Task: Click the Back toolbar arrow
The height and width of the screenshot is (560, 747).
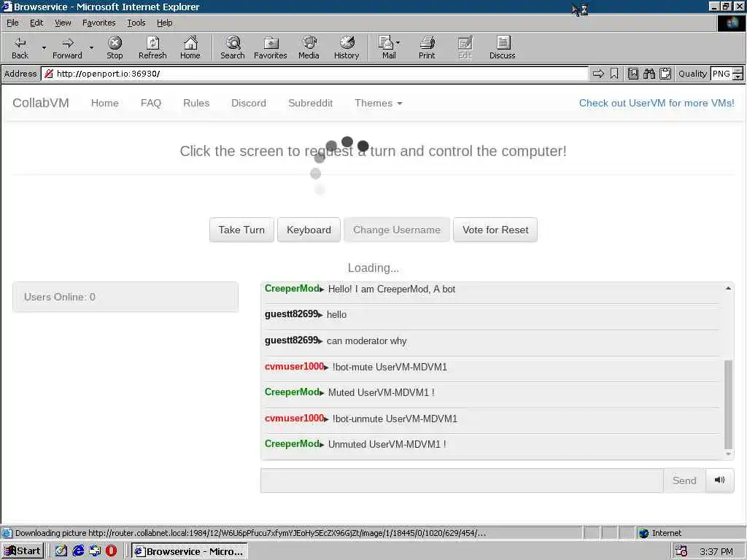Action: click(20, 47)
